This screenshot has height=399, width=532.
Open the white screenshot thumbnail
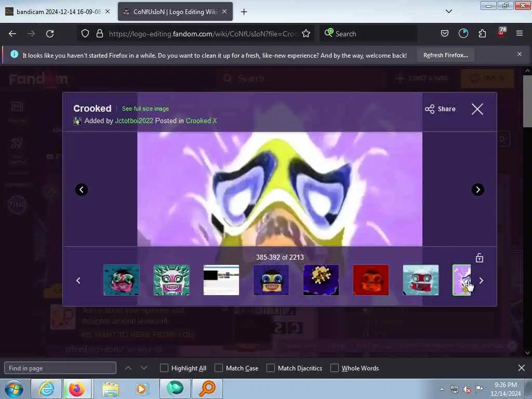pyautogui.click(x=221, y=280)
